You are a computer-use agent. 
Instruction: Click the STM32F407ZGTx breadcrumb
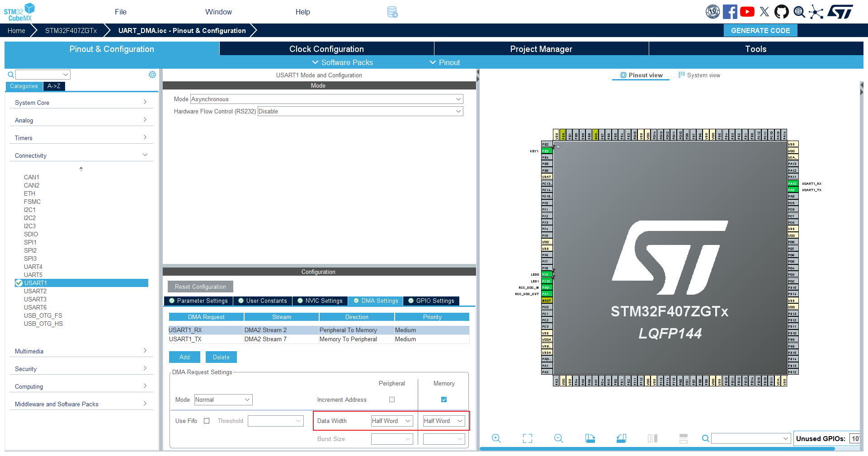point(71,30)
